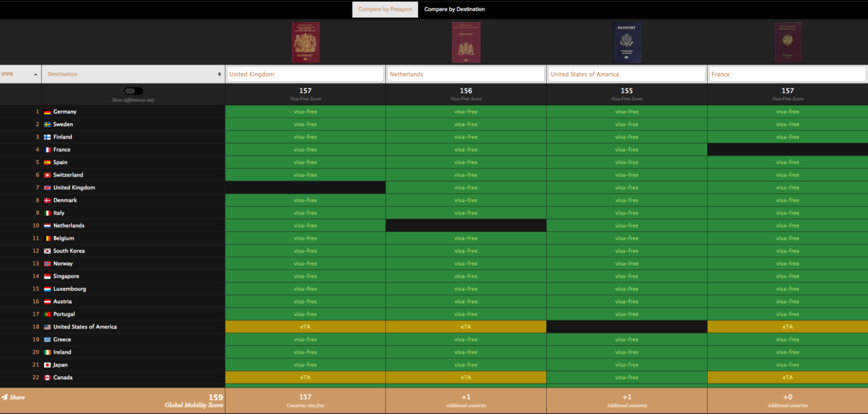Click the Germany flag icon
This screenshot has height=414, width=868.
tap(47, 112)
